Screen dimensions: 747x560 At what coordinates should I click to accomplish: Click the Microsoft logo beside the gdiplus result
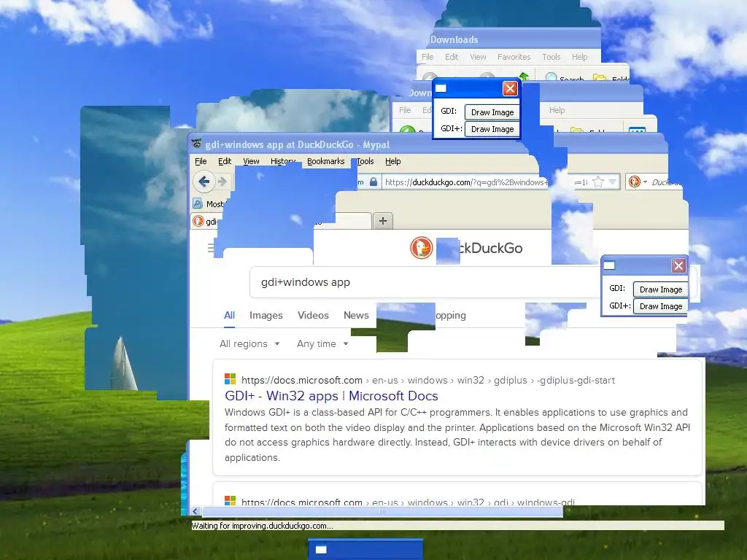click(x=230, y=379)
